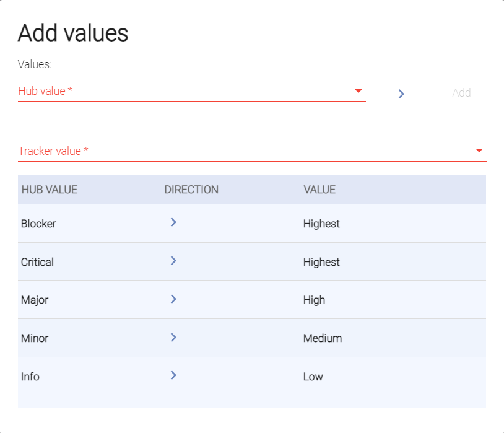Toggle direction arrow in the Minor row

[173, 337]
